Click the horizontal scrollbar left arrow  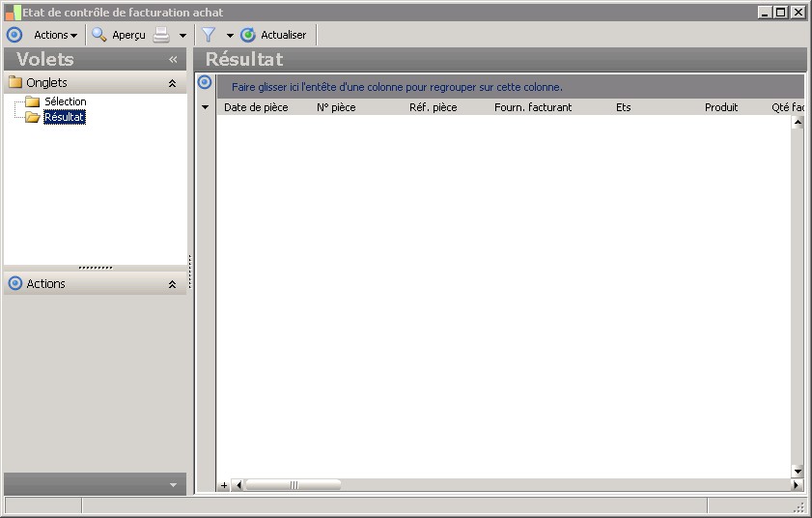click(x=238, y=485)
